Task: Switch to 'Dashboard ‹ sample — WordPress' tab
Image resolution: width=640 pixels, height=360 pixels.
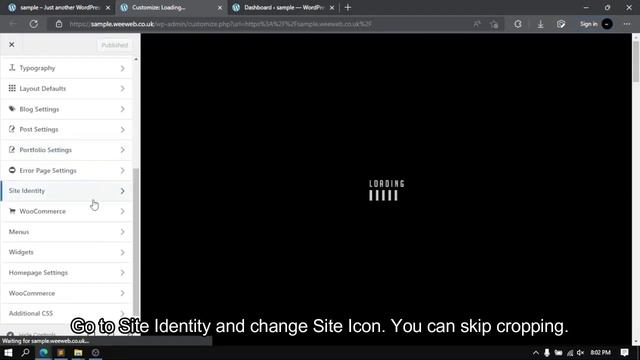Action: coord(284,7)
